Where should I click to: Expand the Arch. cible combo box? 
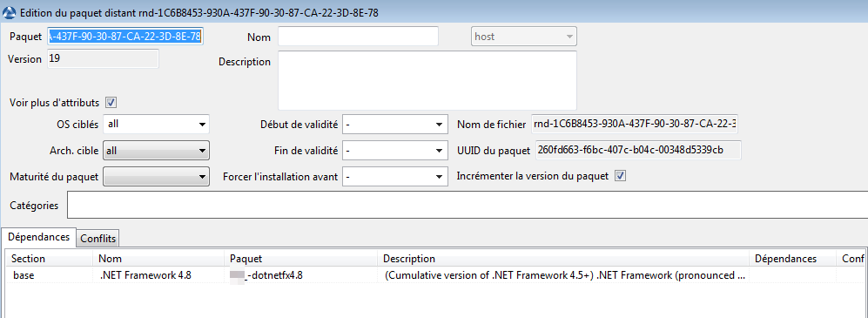point(158,150)
